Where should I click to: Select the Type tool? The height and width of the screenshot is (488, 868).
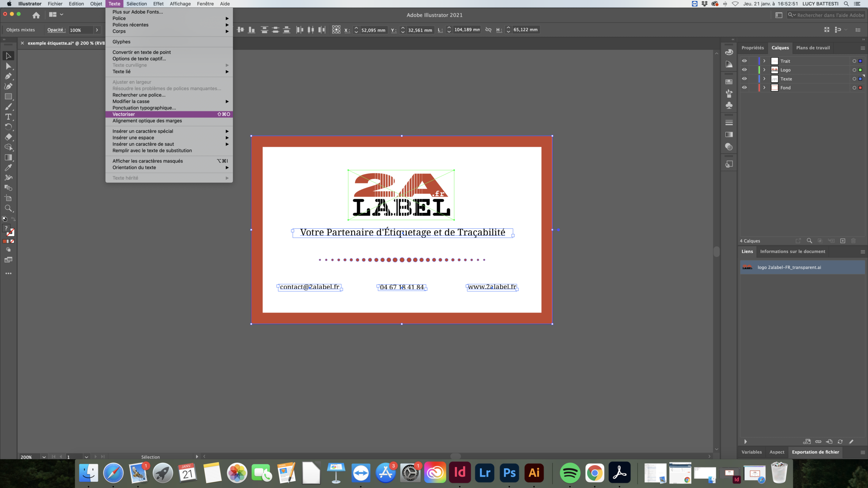pos(8,117)
